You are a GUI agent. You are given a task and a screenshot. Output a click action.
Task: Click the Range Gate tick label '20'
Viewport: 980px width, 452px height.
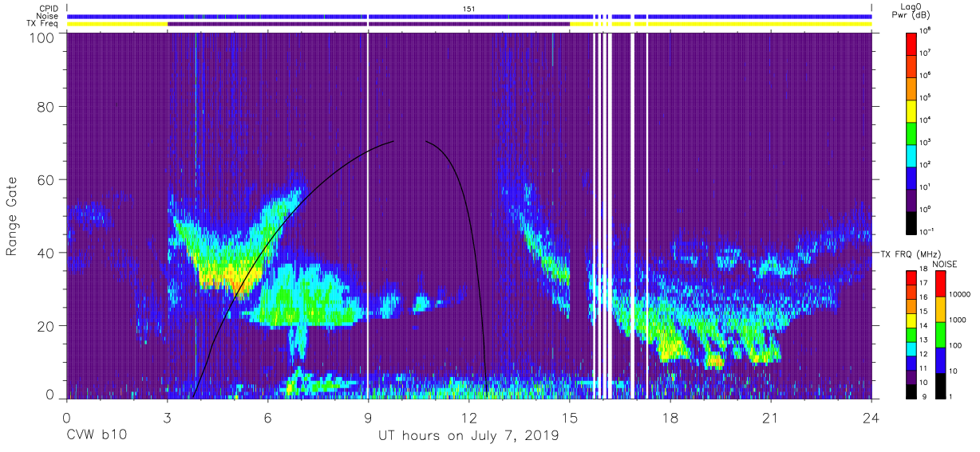45,326
